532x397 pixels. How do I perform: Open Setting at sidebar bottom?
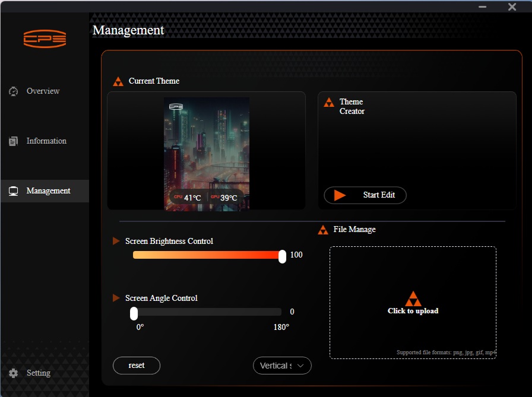point(45,373)
